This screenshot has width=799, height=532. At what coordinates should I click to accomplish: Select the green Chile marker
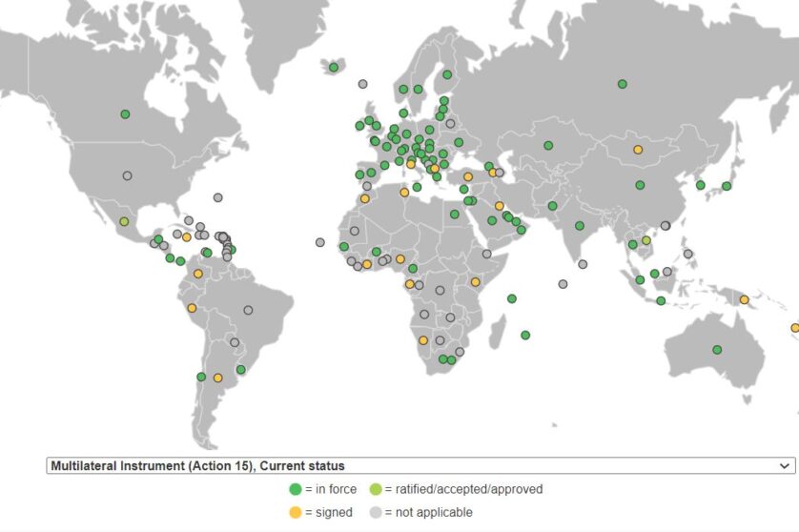pos(201,378)
